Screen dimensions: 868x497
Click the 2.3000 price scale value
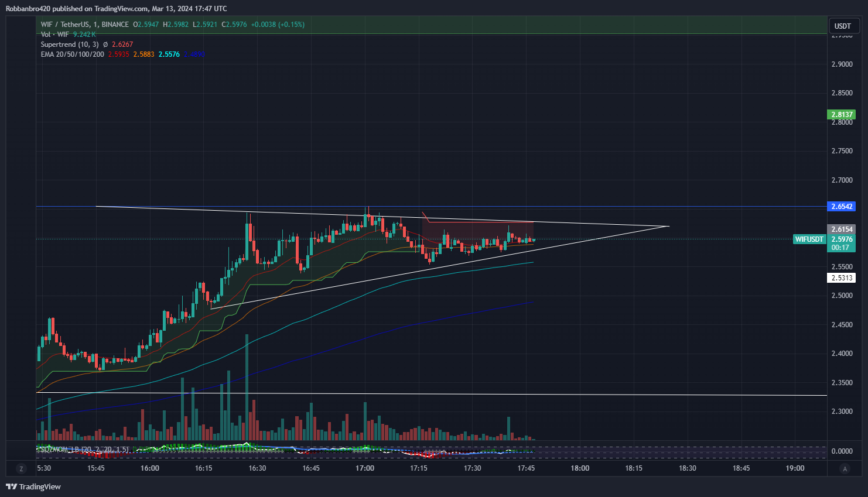[x=842, y=412]
